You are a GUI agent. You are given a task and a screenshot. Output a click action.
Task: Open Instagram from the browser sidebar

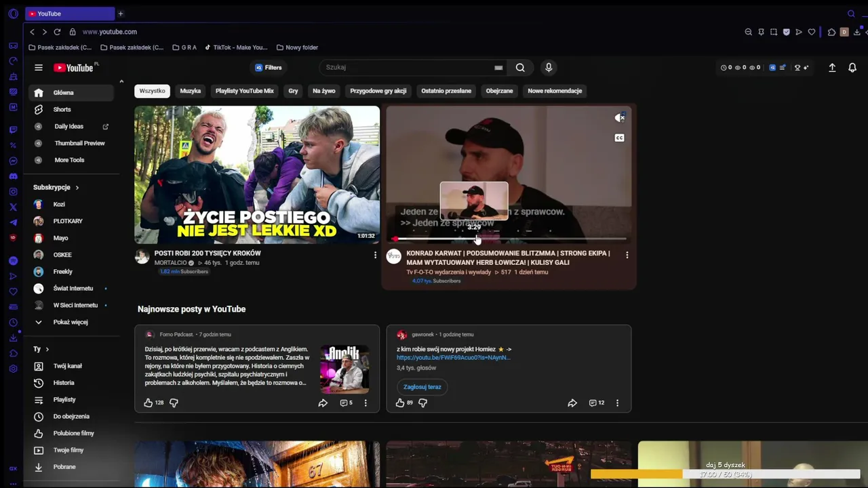(x=13, y=192)
